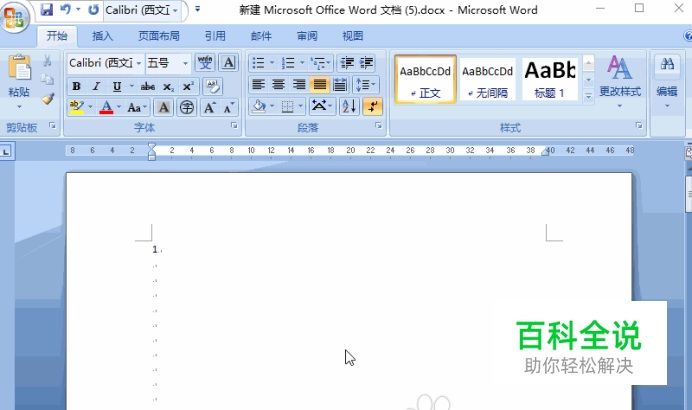This screenshot has height=410, width=692.
Task: Align text left
Action: point(258,84)
